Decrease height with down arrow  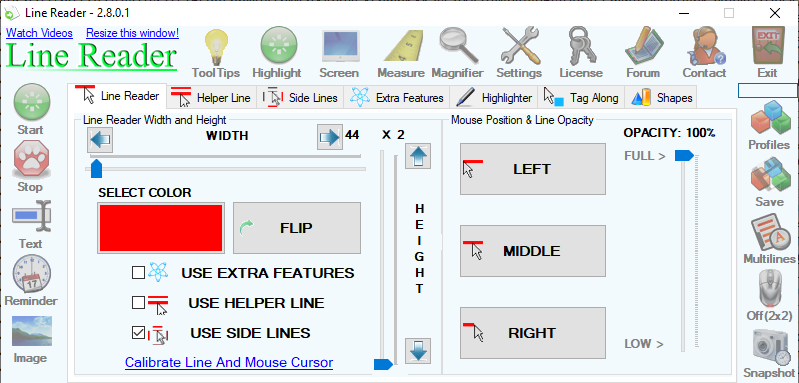pos(418,350)
